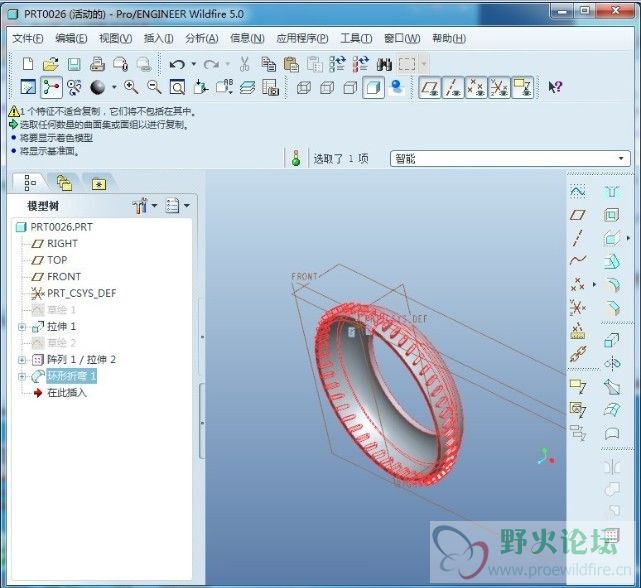Click the Zoom In magnifier

(x=131, y=87)
